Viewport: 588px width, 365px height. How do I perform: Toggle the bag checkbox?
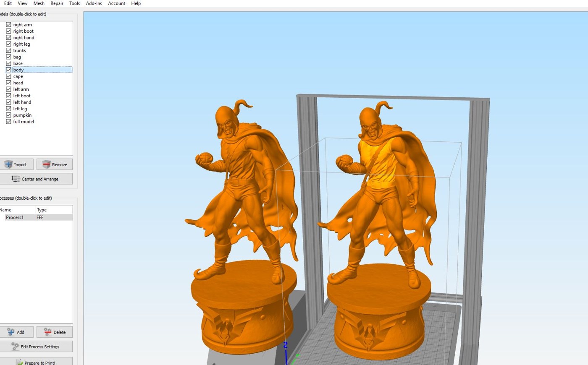8,57
